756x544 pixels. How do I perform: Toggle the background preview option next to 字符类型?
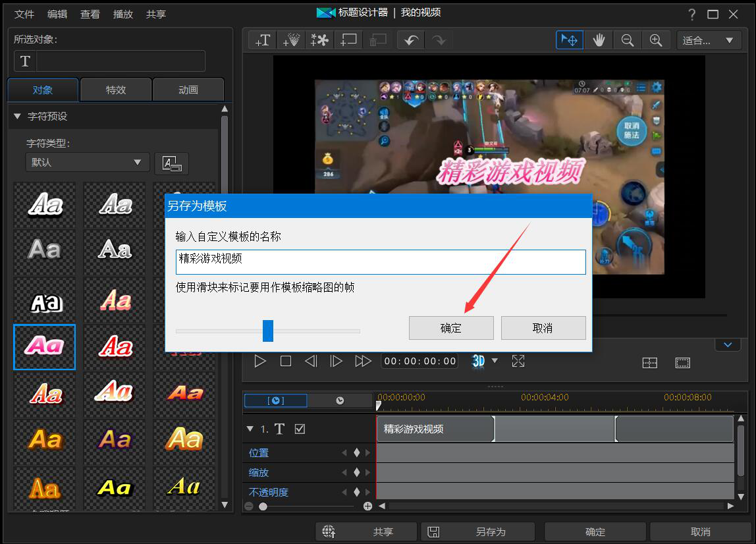coord(171,163)
